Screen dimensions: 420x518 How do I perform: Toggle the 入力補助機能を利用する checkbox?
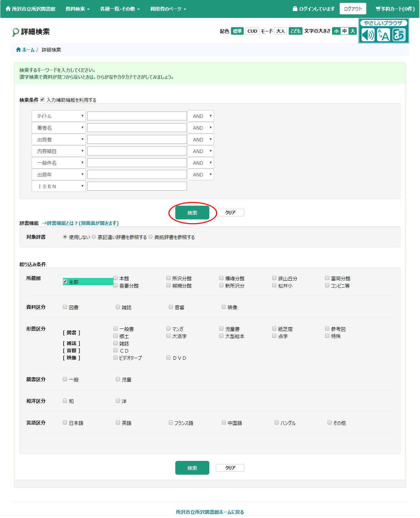(x=42, y=100)
